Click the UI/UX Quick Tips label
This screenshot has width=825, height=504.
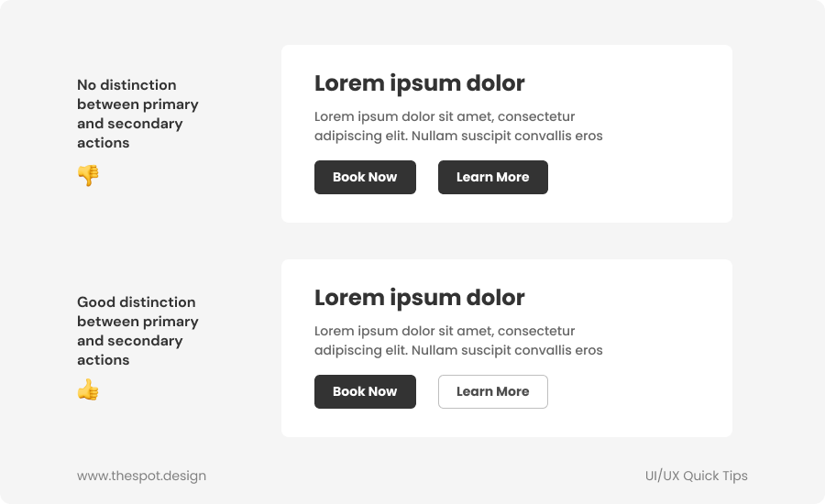click(x=696, y=476)
